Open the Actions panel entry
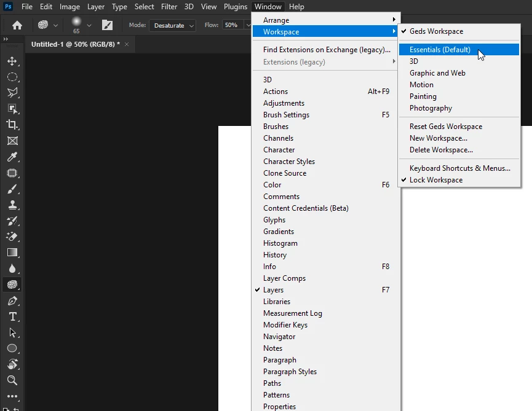Image resolution: width=532 pixels, height=411 pixels. tap(325, 91)
